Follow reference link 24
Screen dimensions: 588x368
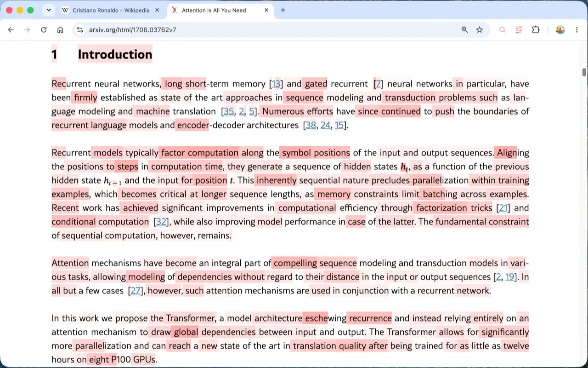[x=326, y=125]
